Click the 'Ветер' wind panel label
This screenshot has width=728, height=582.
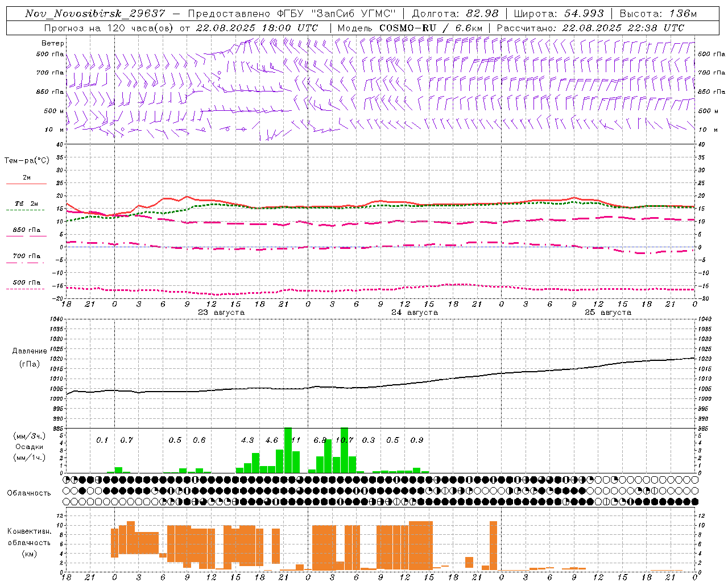[53, 43]
